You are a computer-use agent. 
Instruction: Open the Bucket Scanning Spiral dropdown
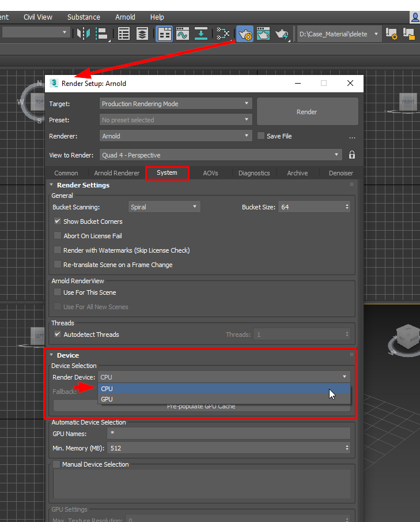tap(164, 206)
